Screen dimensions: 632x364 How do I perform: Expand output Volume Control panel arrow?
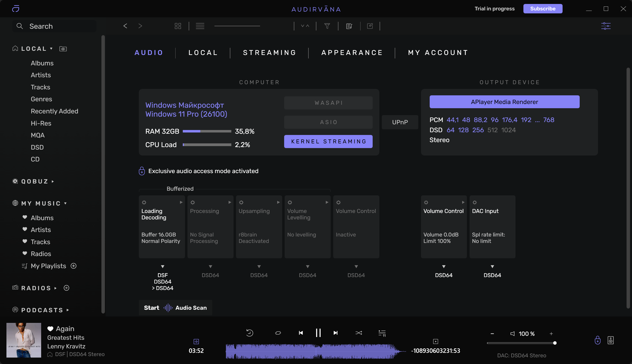(x=463, y=202)
